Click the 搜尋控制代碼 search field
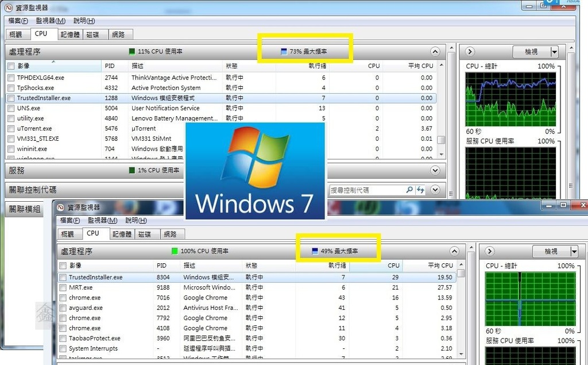 click(x=367, y=190)
